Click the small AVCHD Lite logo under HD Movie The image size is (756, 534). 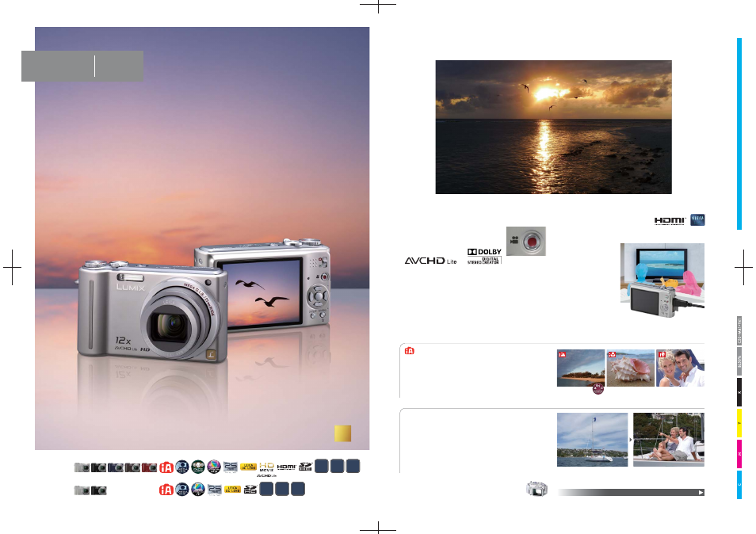(x=266, y=475)
